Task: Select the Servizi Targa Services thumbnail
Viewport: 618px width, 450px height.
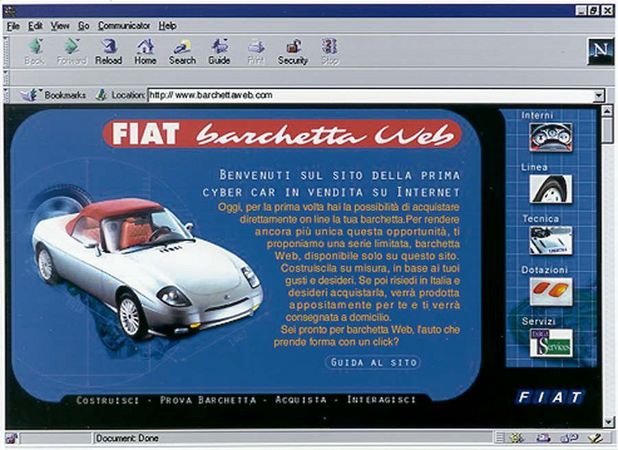Action: coord(550,344)
